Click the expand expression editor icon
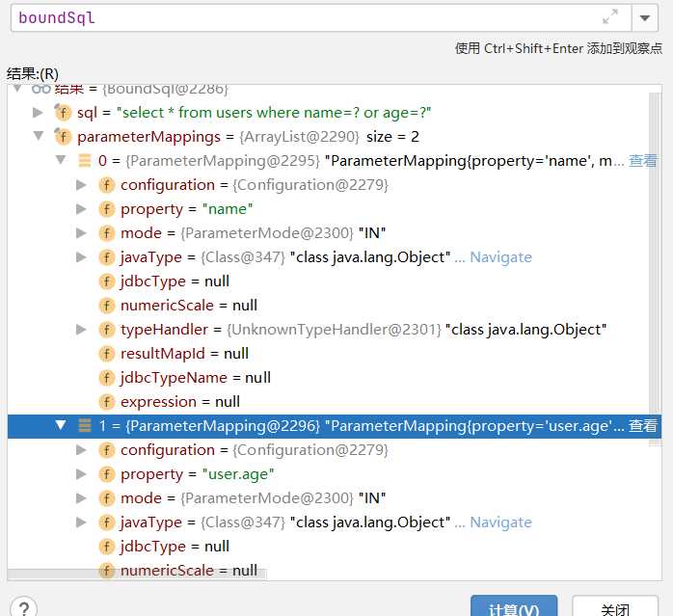673x616 pixels. point(610,16)
